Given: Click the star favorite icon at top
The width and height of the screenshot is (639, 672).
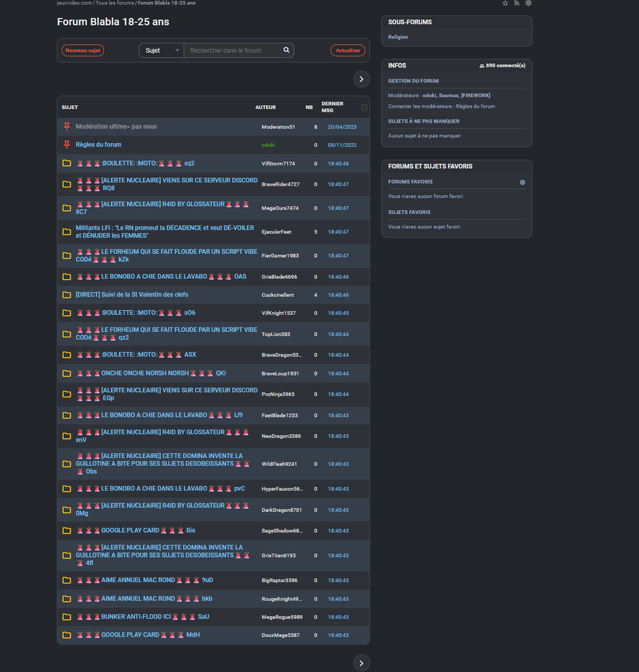Looking at the screenshot, I should pyautogui.click(x=505, y=3).
